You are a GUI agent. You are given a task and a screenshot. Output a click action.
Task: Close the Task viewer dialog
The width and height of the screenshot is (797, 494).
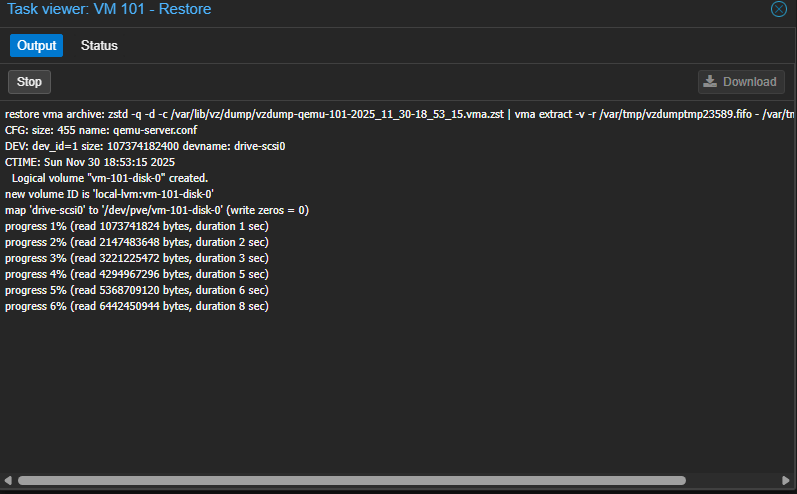click(x=778, y=9)
